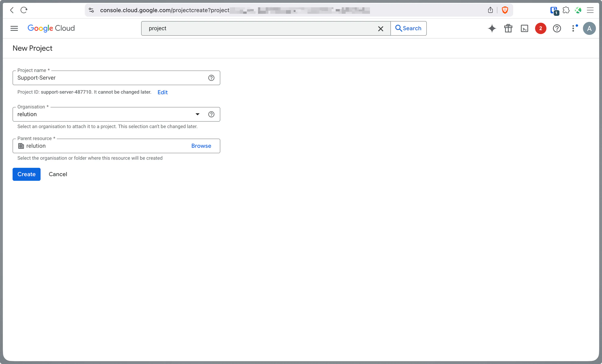Create the new project
Screen dimensions: 602x364
click(26, 174)
